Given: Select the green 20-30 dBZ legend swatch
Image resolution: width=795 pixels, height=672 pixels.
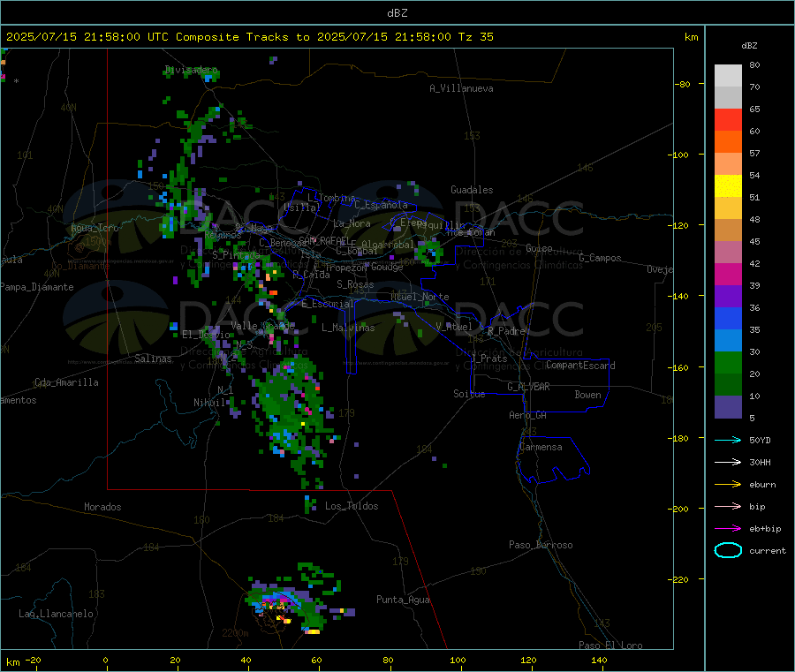Looking at the screenshot, I should click(728, 362).
